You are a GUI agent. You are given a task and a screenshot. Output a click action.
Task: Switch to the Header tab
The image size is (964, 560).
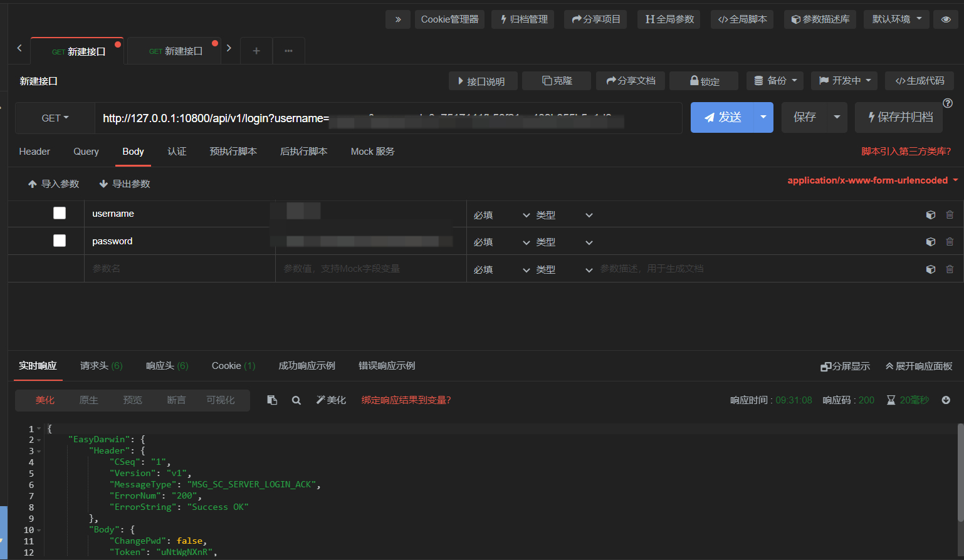tap(34, 152)
